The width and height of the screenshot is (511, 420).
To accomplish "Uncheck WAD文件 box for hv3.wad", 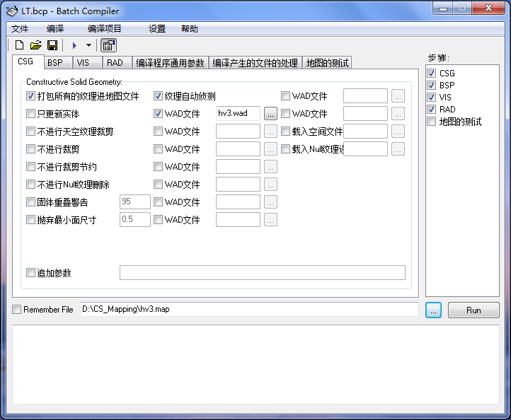I will pos(158,114).
